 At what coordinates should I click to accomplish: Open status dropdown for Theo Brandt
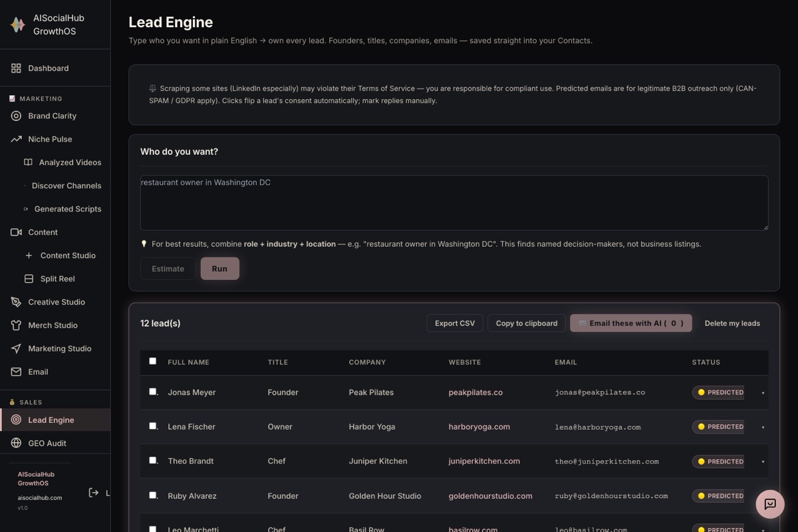pyautogui.click(x=763, y=462)
